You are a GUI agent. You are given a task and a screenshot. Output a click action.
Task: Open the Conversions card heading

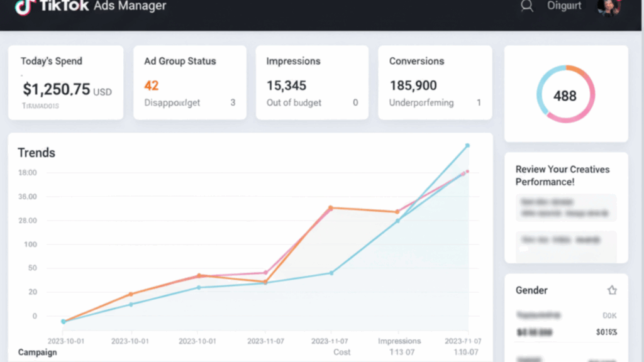tap(416, 61)
